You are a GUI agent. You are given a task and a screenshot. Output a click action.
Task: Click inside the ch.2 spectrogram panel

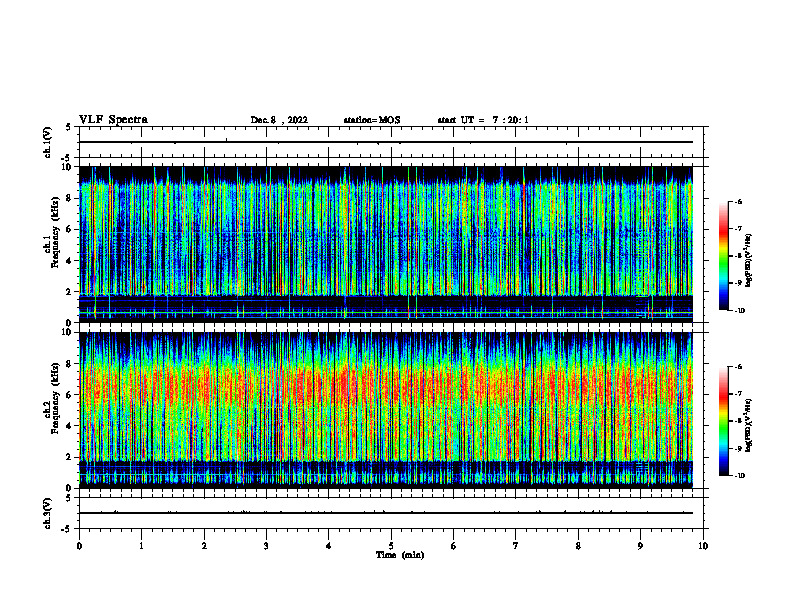click(386, 410)
